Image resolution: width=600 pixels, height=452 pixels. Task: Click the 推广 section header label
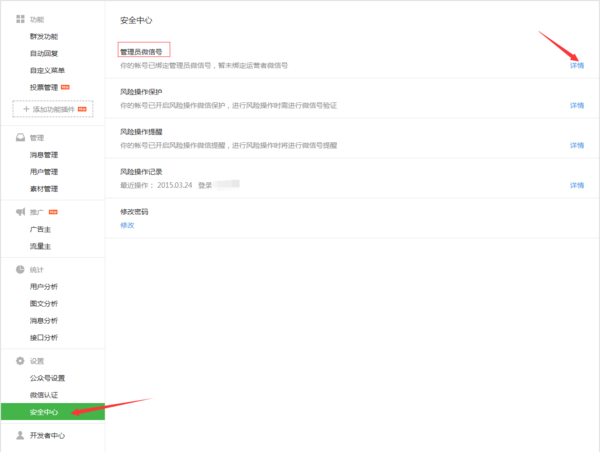point(37,212)
